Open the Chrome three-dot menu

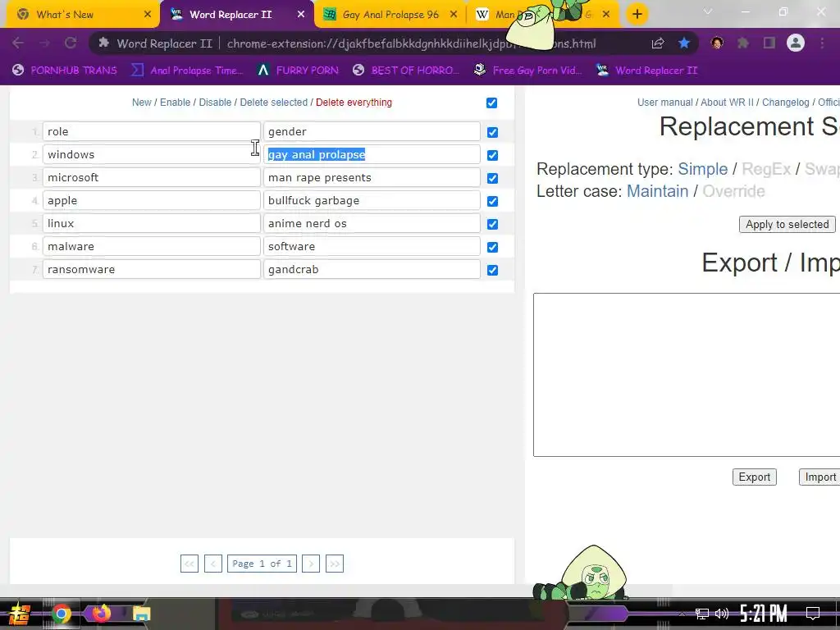822,43
